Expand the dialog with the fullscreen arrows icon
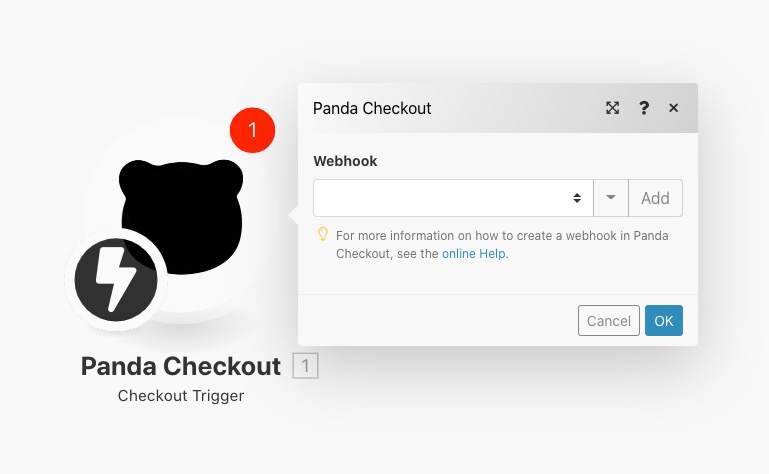Screen dimensions: 769x474 click(x=612, y=108)
